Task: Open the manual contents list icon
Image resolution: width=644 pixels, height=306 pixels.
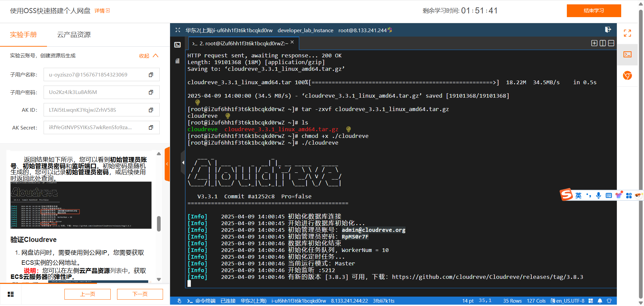Action: (x=11, y=294)
